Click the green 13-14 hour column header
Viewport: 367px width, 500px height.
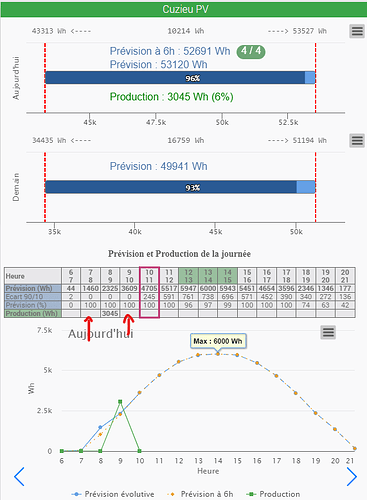(208, 276)
